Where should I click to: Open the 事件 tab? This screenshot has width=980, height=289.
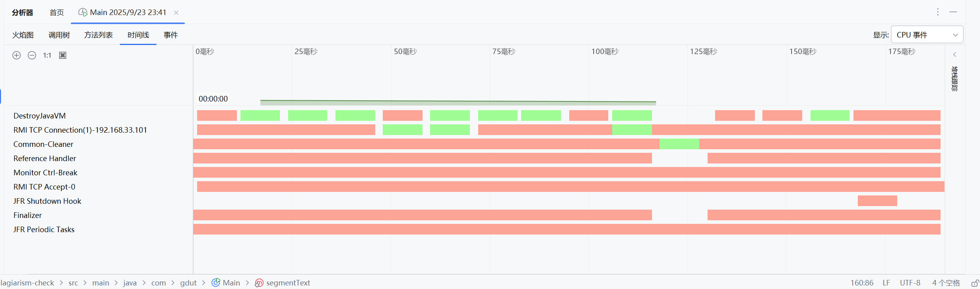point(171,35)
